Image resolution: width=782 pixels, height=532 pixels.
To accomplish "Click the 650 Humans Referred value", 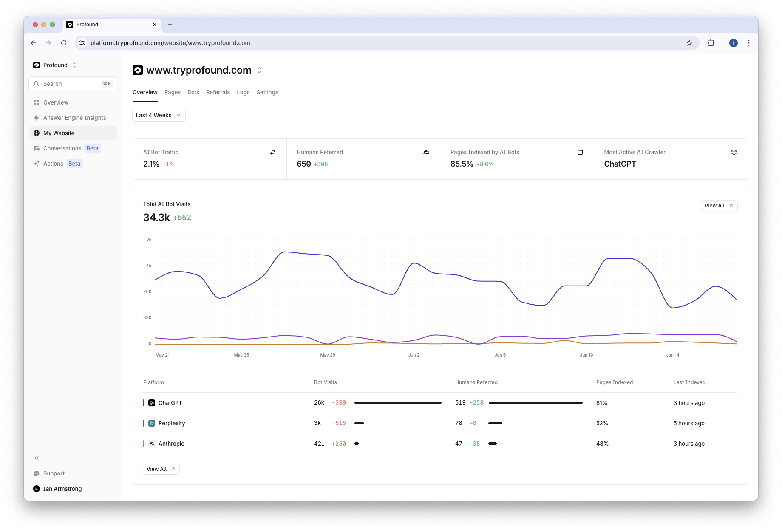I will 304,164.
